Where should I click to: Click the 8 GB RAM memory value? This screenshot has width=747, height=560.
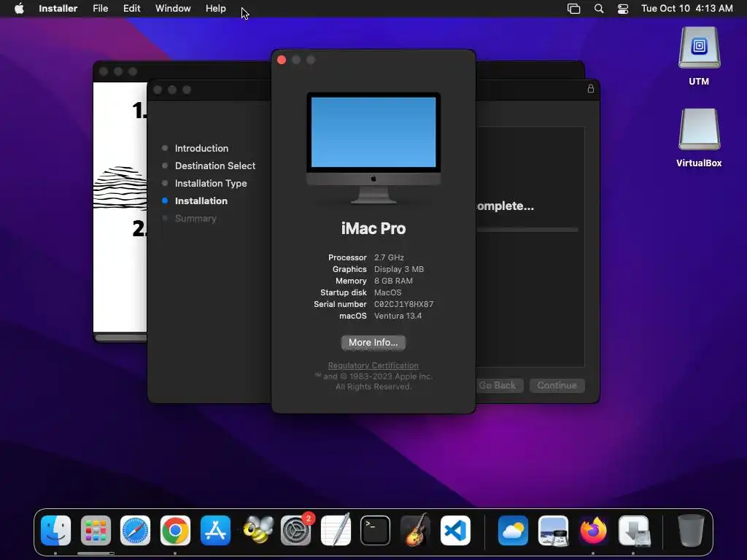coord(393,281)
